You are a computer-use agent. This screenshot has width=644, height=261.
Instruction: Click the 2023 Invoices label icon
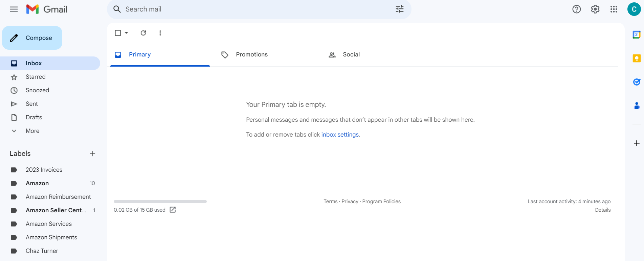click(14, 170)
